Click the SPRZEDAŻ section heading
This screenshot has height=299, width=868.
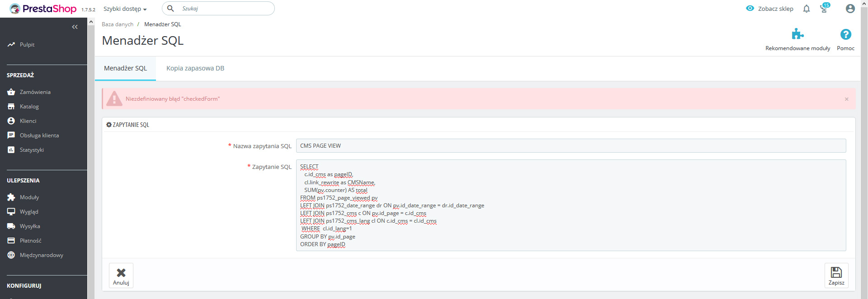[x=20, y=75]
